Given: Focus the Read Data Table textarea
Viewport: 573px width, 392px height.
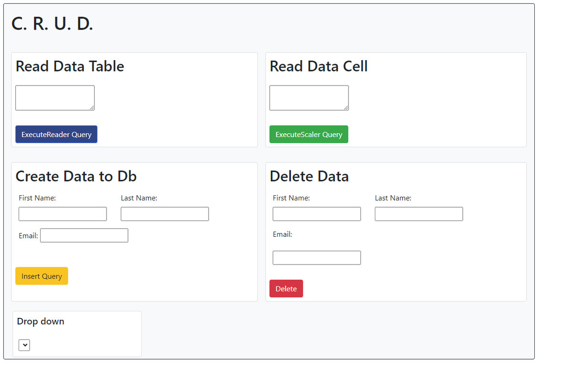Looking at the screenshot, I should (x=55, y=98).
